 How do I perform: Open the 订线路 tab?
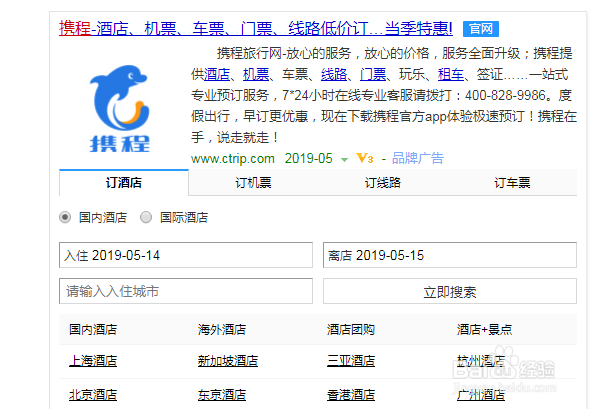point(383,183)
